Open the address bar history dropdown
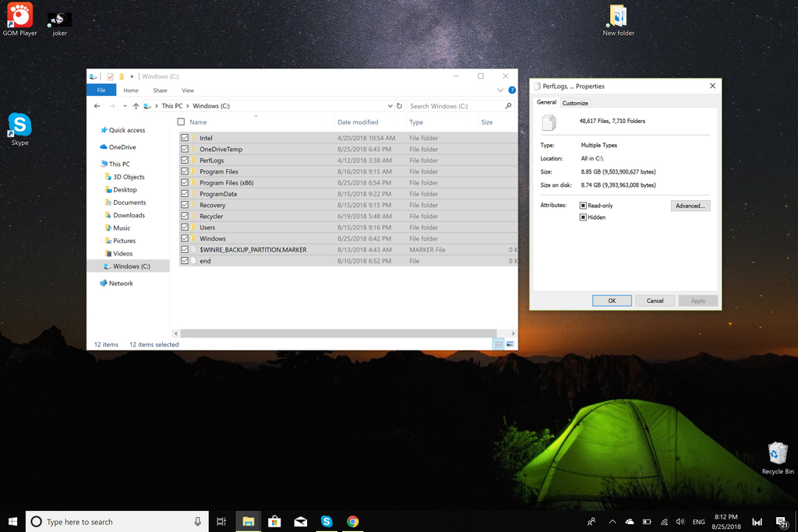The height and width of the screenshot is (532, 798). coord(390,106)
